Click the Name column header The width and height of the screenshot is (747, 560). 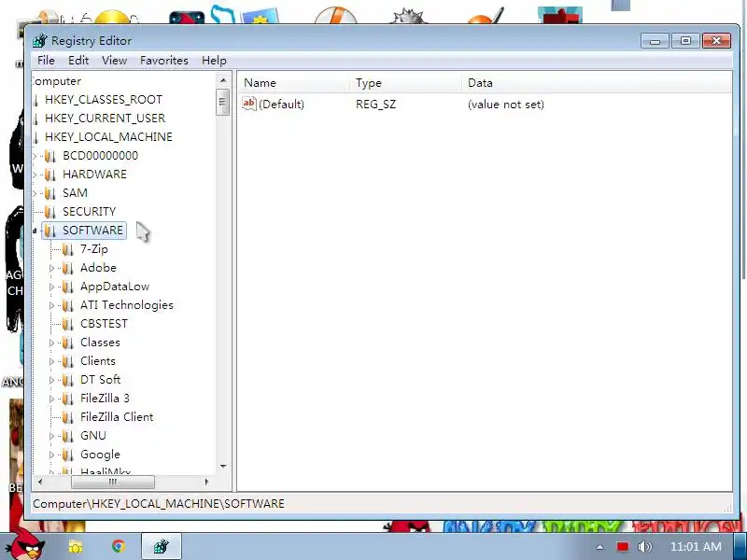pyautogui.click(x=294, y=83)
